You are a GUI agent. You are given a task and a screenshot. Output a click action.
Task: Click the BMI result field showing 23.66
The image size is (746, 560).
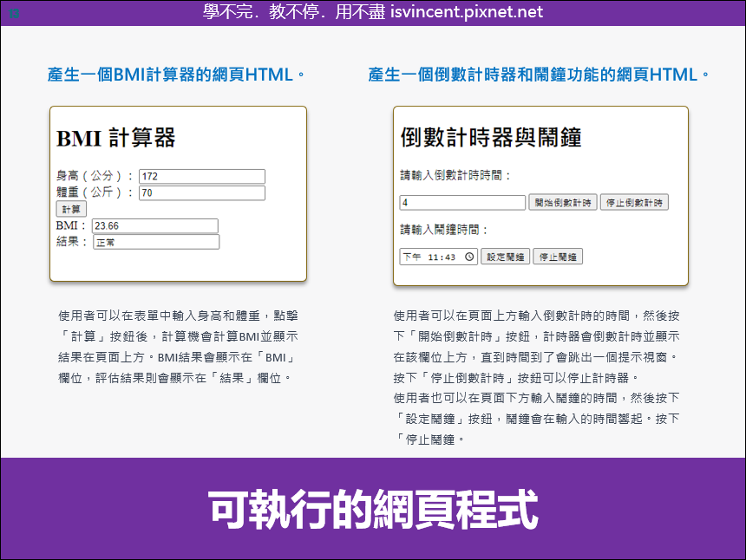155,225
